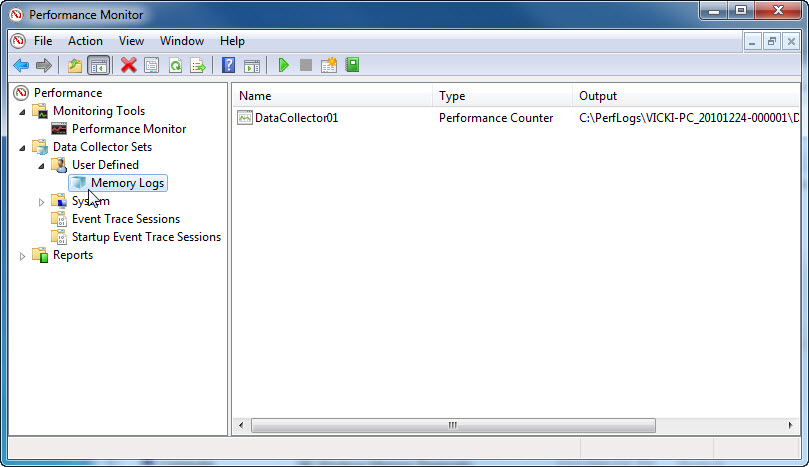Select User Defined tree node
The height and width of the screenshot is (467, 809).
pyautogui.click(x=105, y=165)
